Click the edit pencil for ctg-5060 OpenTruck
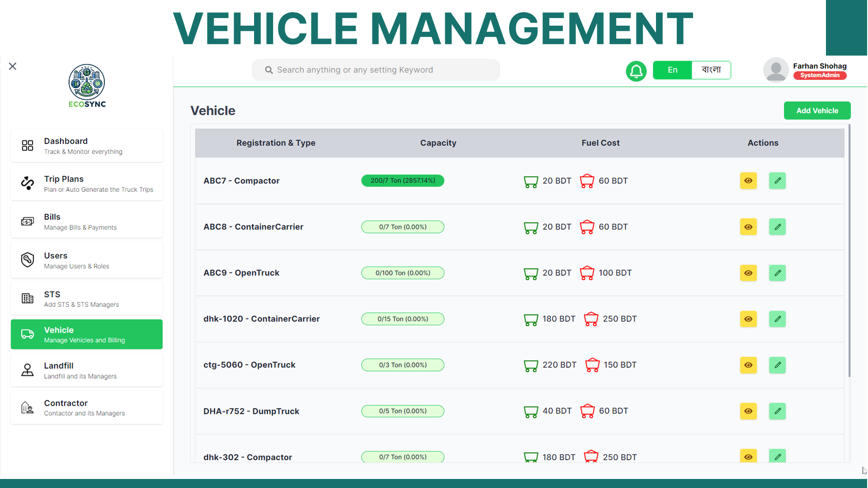 click(x=777, y=365)
